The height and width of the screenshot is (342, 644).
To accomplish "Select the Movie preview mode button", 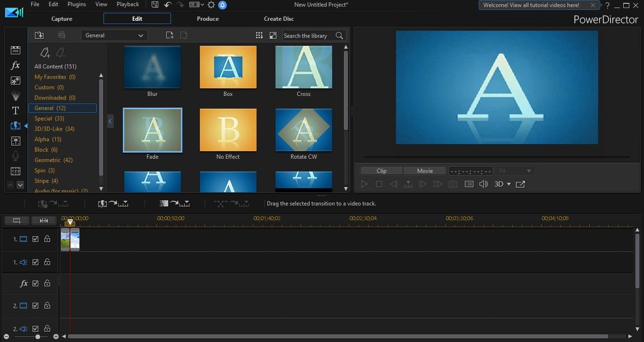I will point(425,171).
